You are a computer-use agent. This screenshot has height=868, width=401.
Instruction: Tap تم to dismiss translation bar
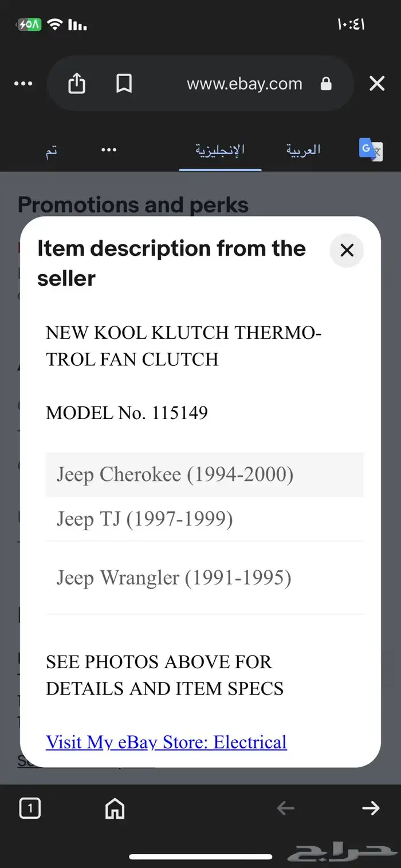(52, 151)
